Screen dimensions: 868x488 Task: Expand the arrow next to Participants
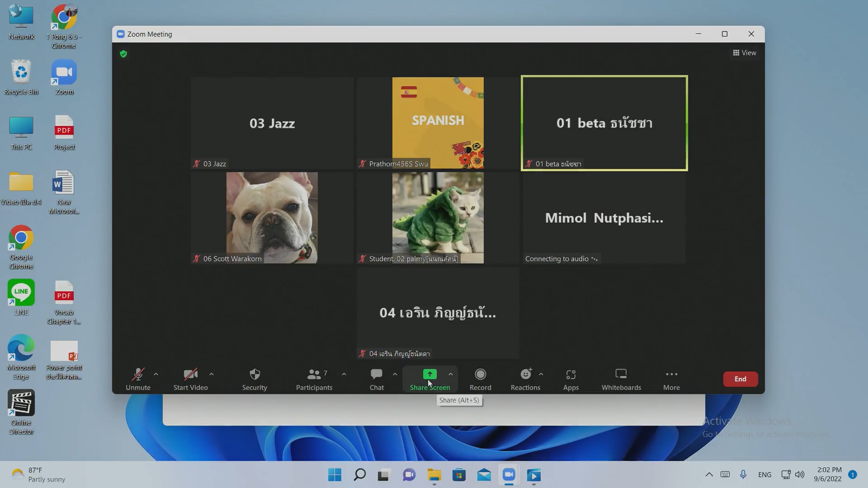(344, 374)
